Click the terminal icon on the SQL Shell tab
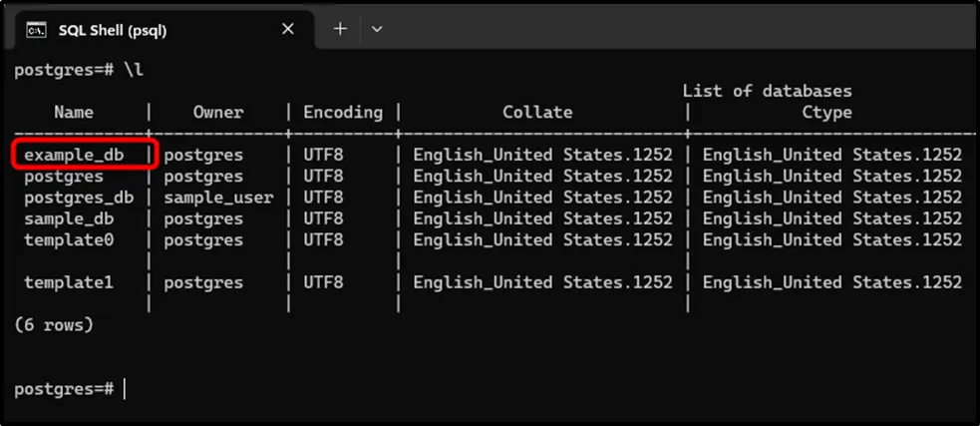This screenshot has height=426, width=980. pyautogui.click(x=34, y=30)
